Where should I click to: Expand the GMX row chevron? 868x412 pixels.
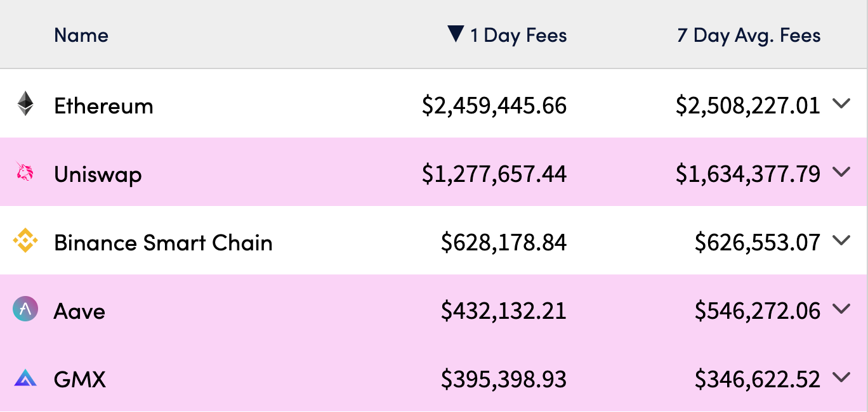coord(841,378)
